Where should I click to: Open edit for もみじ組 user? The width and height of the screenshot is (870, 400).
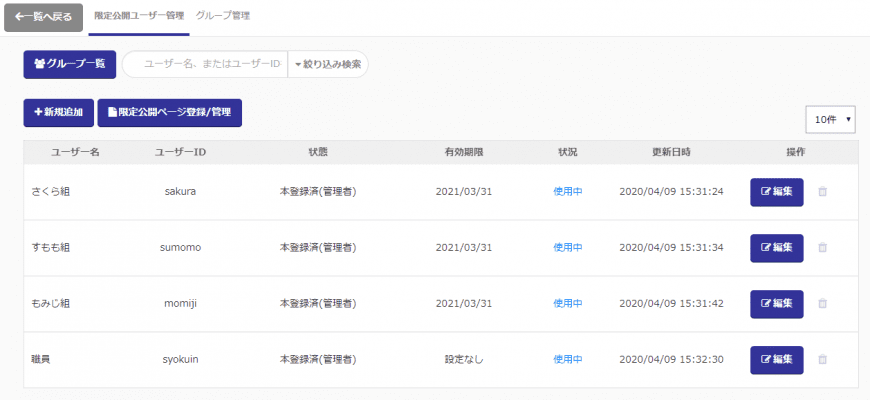coord(776,304)
